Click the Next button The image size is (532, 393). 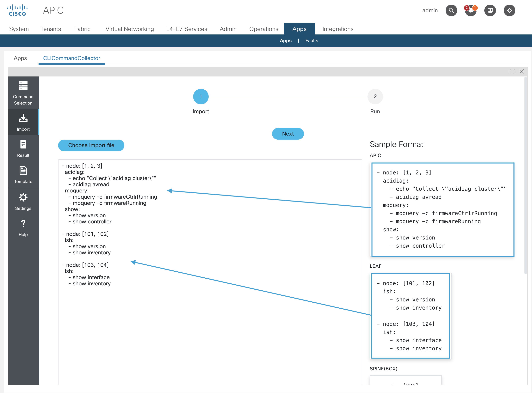[288, 134]
